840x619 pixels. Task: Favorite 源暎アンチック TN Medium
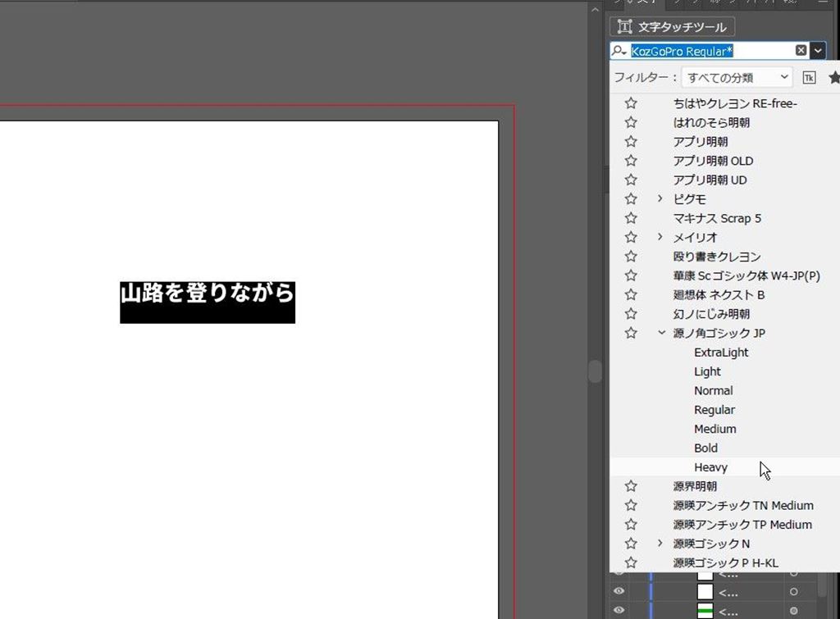[x=631, y=506]
